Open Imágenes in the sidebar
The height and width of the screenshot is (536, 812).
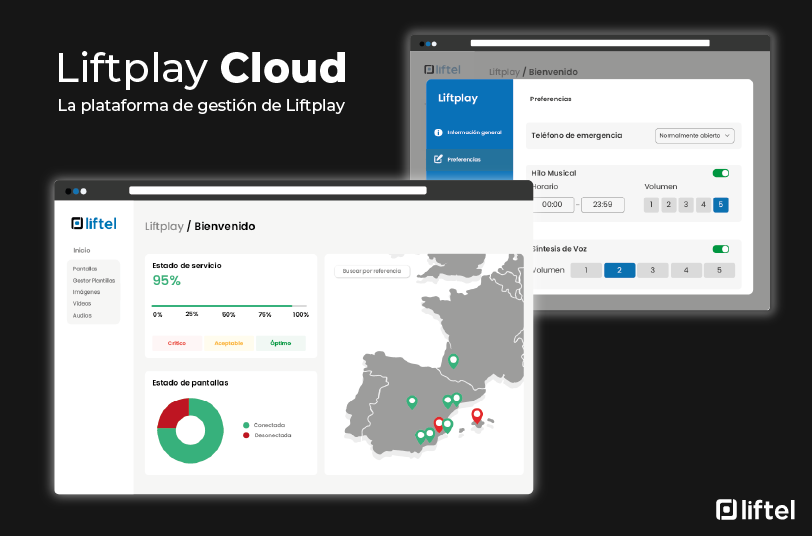click(86, 292)
